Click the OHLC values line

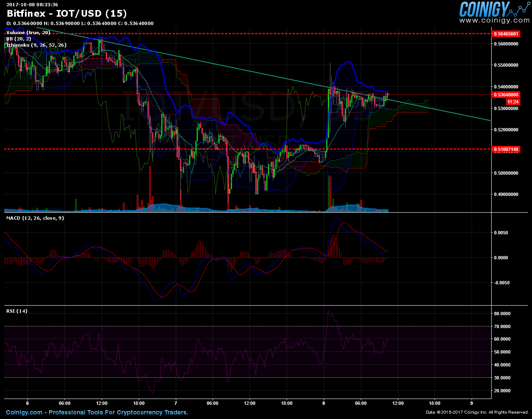coord(80,23)
